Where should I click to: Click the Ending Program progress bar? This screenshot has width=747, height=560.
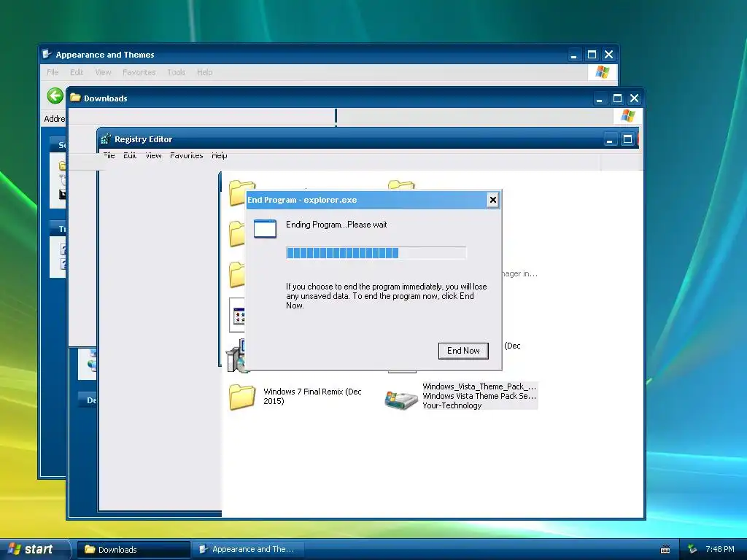pos(376,253)
